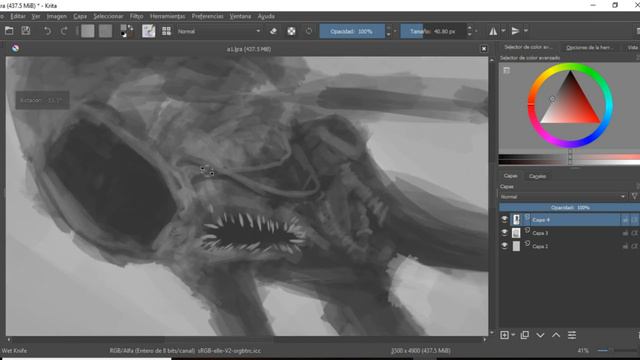The width and height of the screenshot is (640, 360).
Task: Toggle vertical mirror tool
Action: pyautogui.click(x=516, y=31)
